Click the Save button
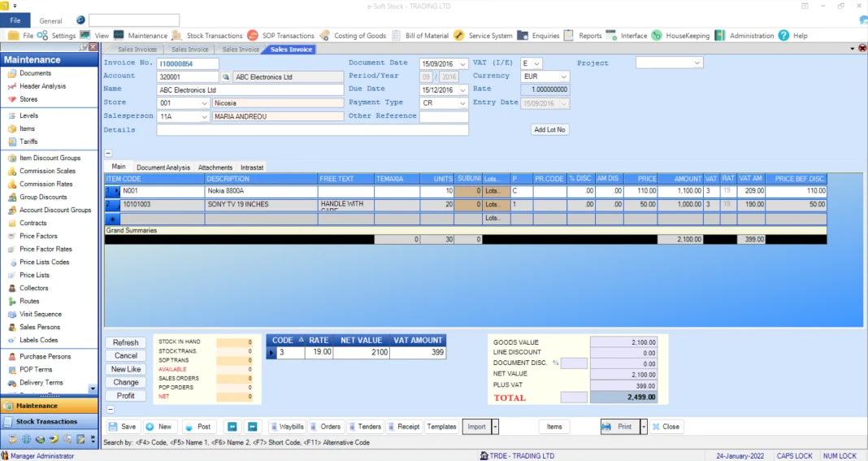 pos(123,427)
